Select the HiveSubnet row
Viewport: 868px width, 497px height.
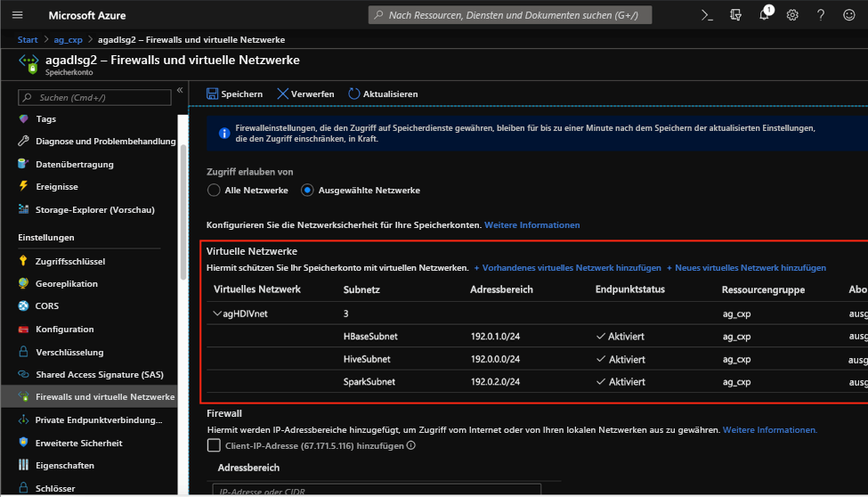pyautogui.click(x=537, y=359)
